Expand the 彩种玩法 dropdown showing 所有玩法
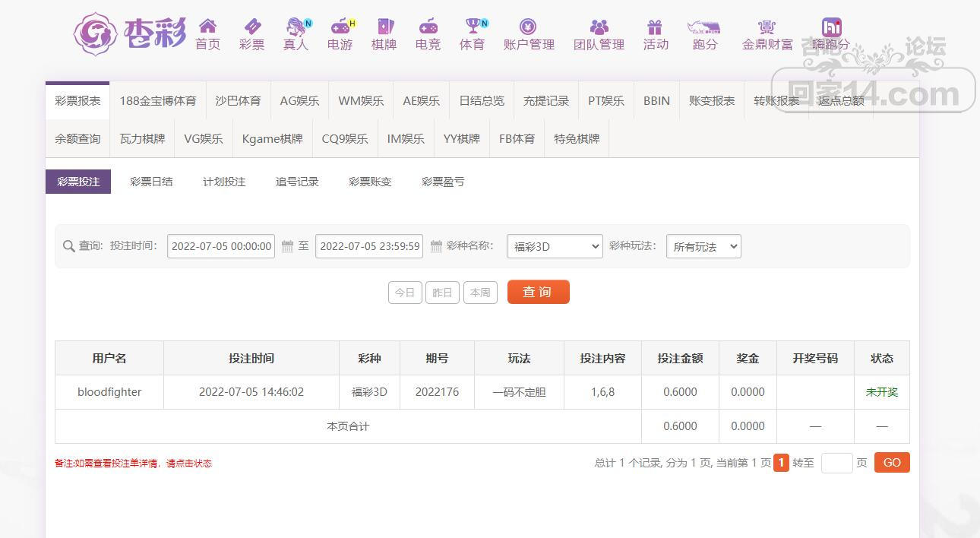 point(703,246)
